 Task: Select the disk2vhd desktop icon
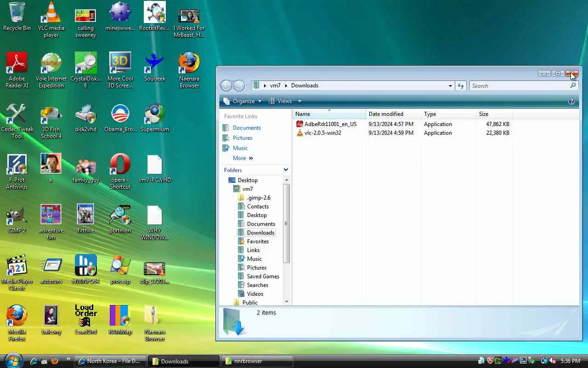point(85,117)
